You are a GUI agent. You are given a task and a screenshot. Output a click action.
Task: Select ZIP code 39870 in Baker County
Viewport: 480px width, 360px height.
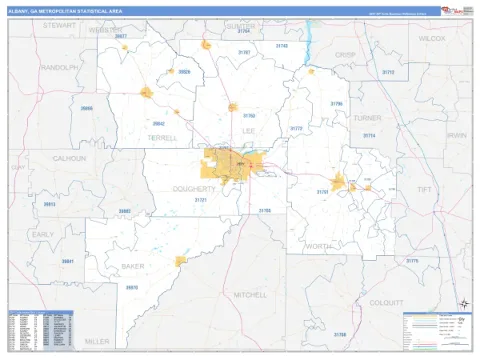point(132,287)
